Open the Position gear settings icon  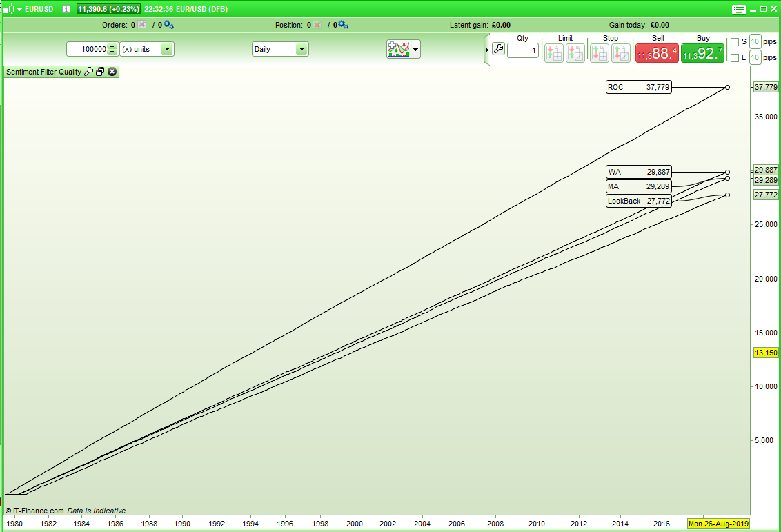point(343,24)
